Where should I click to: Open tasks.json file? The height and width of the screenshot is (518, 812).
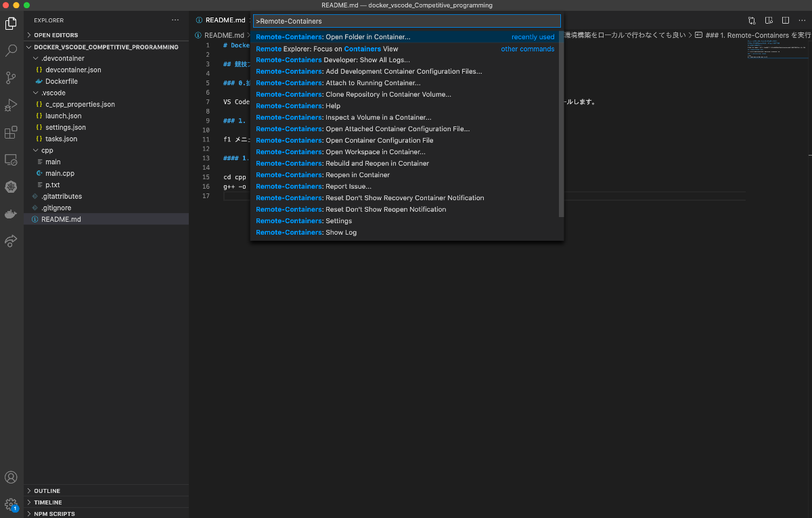coord(106,139)
